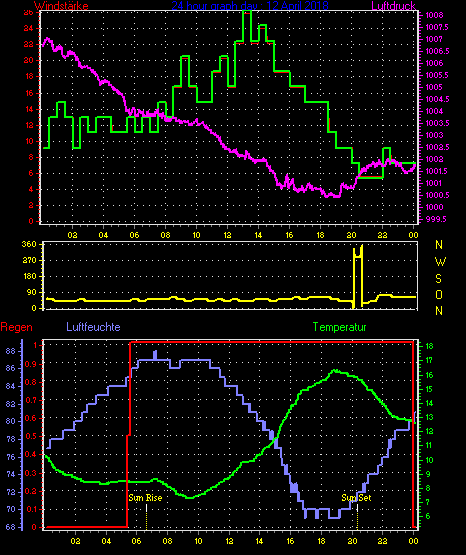Click the blue '88' humidity axis value
The height and width of the screenshot is (555, 466).
click(11, 351)
